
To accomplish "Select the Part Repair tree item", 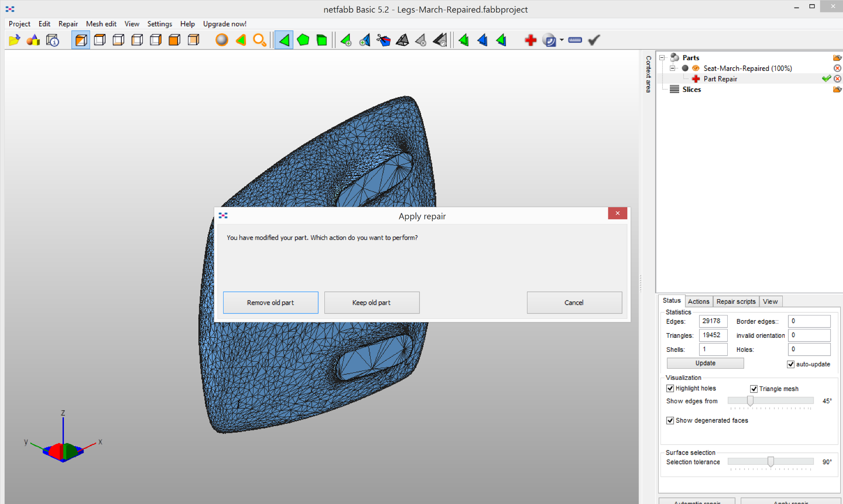I will pyautogui.click(x=720, y=79).
